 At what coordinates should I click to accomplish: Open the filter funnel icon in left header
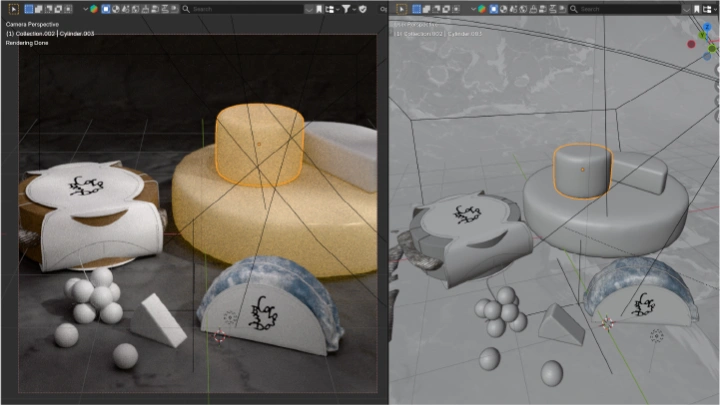pyautogui.click(x=346, y=9)
